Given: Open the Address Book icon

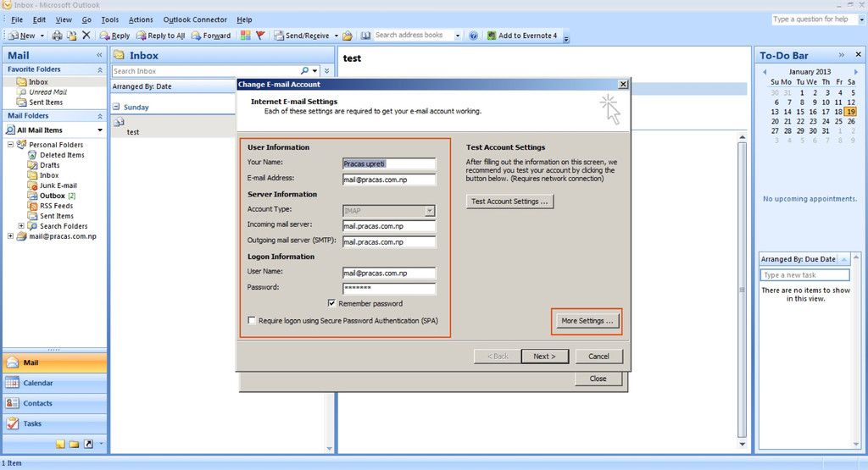Looking at the screenshot, I should [366, 36].
